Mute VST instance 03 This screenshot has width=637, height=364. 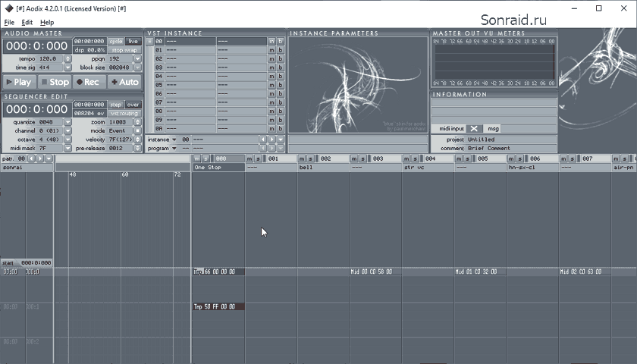point(271,67)
